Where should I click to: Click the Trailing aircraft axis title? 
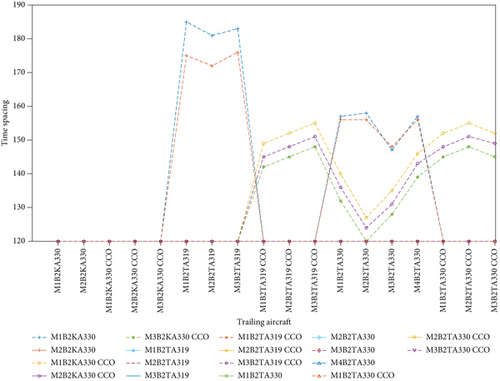coord(264,322)
